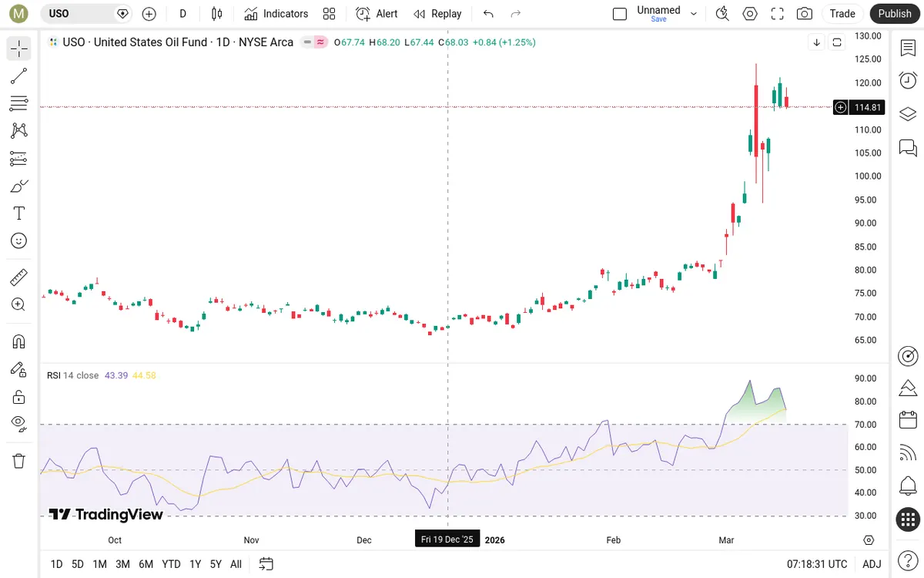Screen dimensions: 924x578
Task: Switch range to 5Y
Action: coord(216,564)
